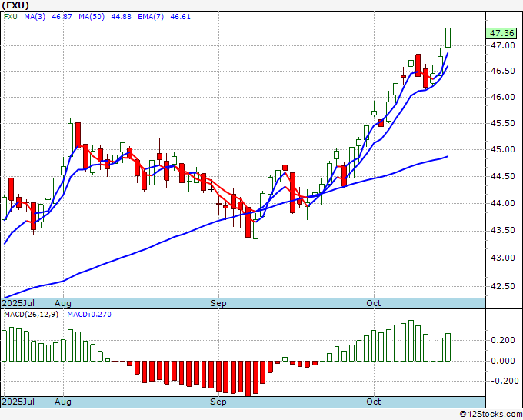
Task: Click the 45.50 price axis label
Action: point(503,123)
